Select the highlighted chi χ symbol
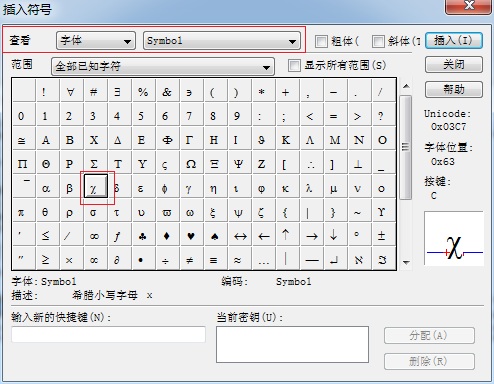This screenshot has width=494, height=384. tap(96, 186)
